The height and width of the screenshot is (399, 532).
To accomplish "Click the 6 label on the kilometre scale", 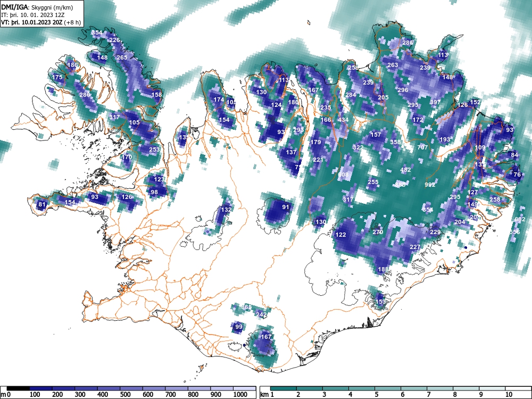I will click(x=402, y=395).
